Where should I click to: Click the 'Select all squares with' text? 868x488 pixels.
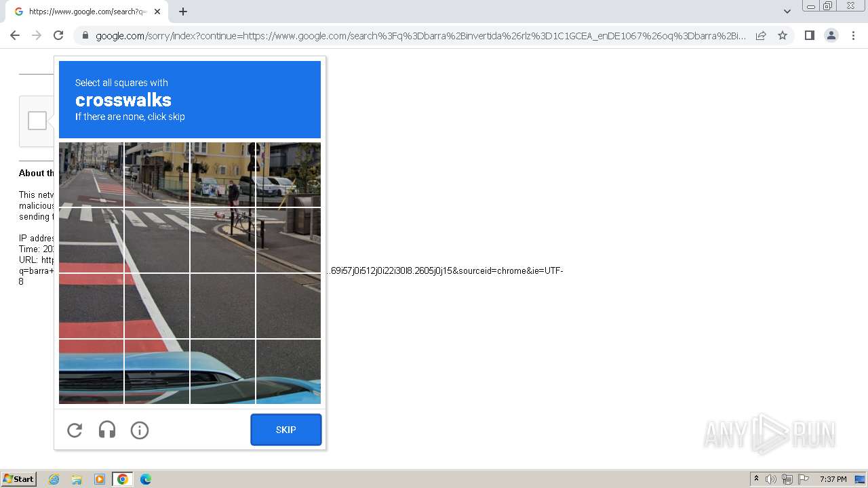point(121,83)
